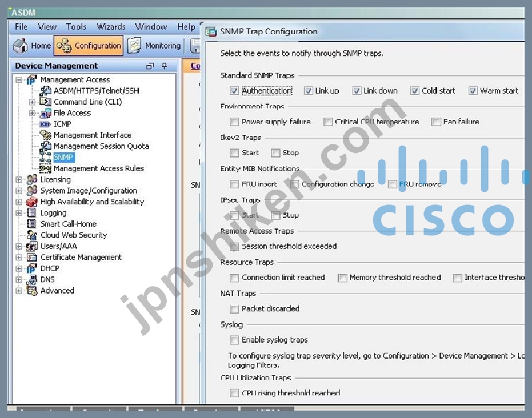Click the Users/AAA icon

[32, 246]
